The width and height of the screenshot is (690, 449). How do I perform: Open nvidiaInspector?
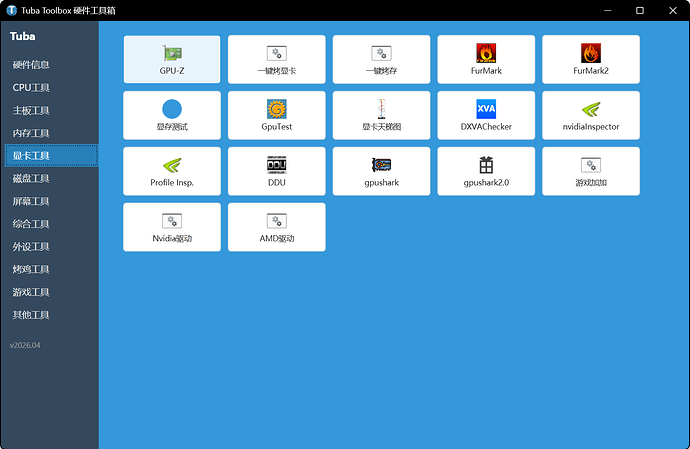[591, 115]
